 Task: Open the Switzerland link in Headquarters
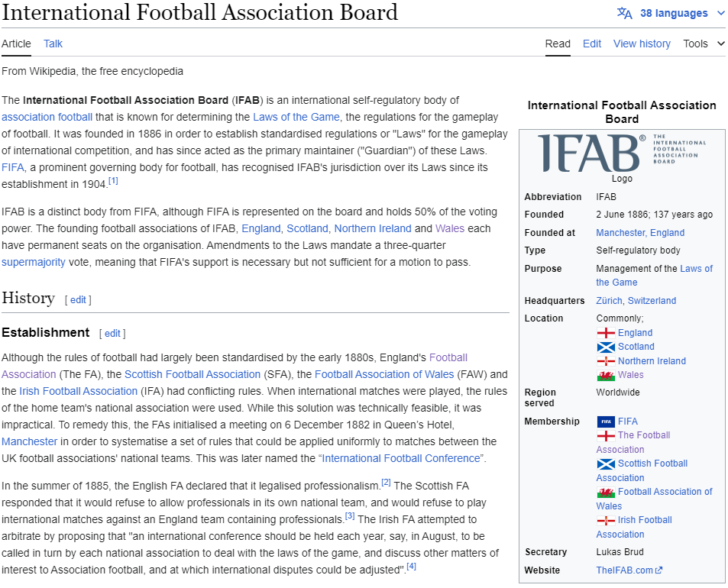click(x=652, y=301)
